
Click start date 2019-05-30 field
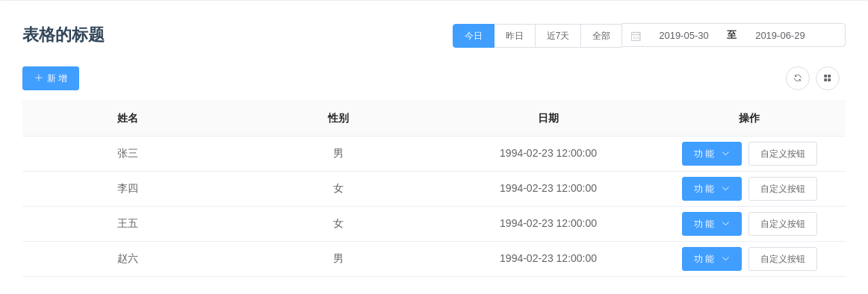[x=683, y=36]
